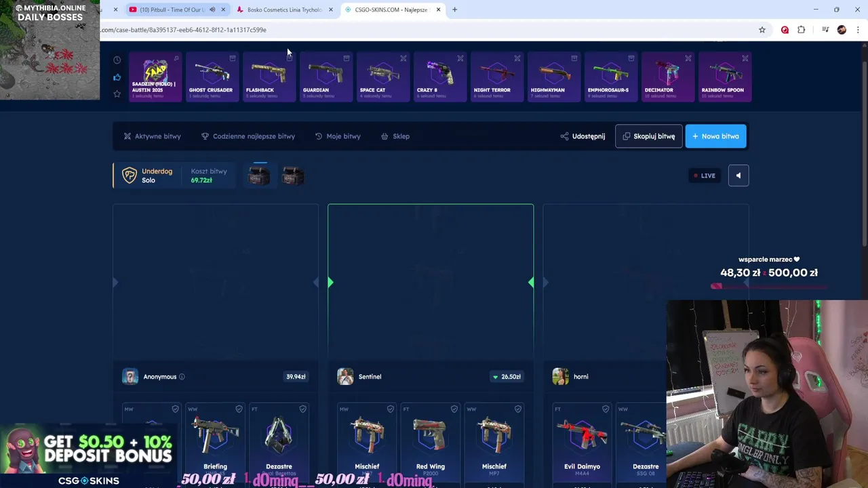Close the Pitbull YouTube tab

223,9
